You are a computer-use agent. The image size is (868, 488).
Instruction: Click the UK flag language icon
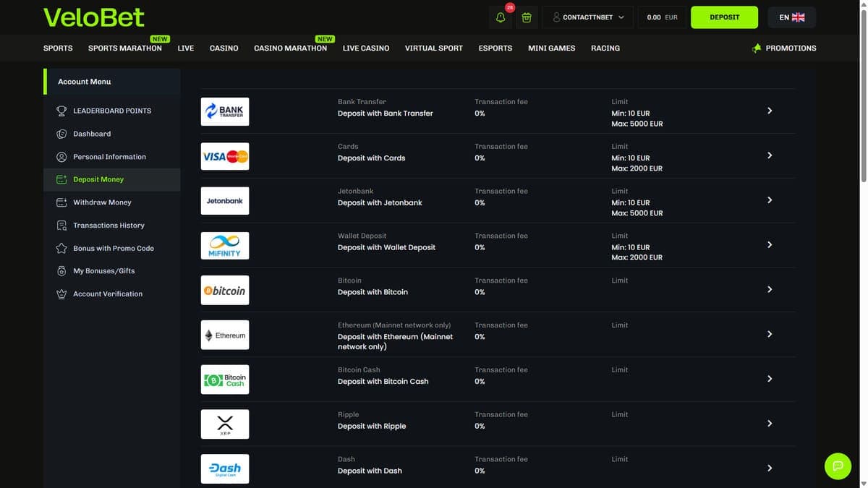tap(799, 17)
